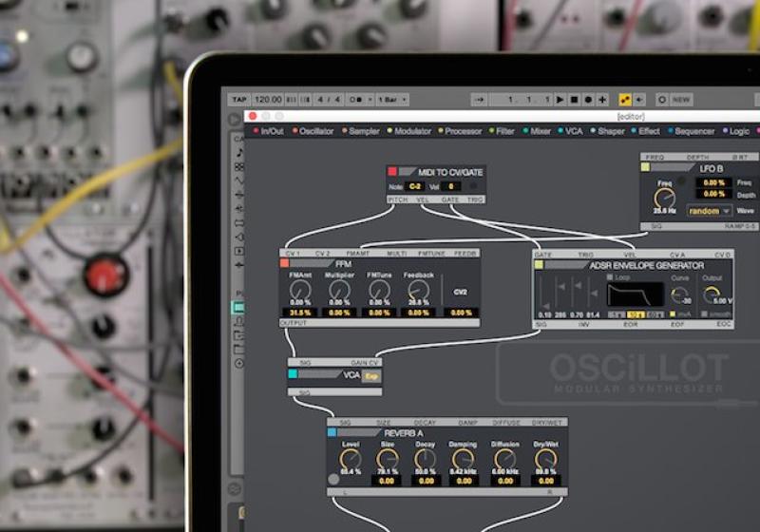Viewport: 760px width, 532px height.
Task: Click the play clip icon in browser sidebar
Action: tap(239, 251)
